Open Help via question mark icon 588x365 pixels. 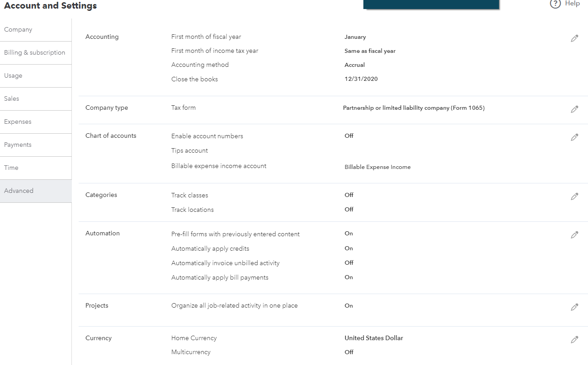(x=555, y=4)
